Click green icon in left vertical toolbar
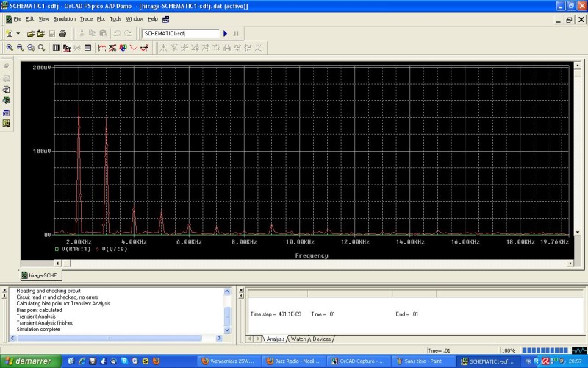 6,100
